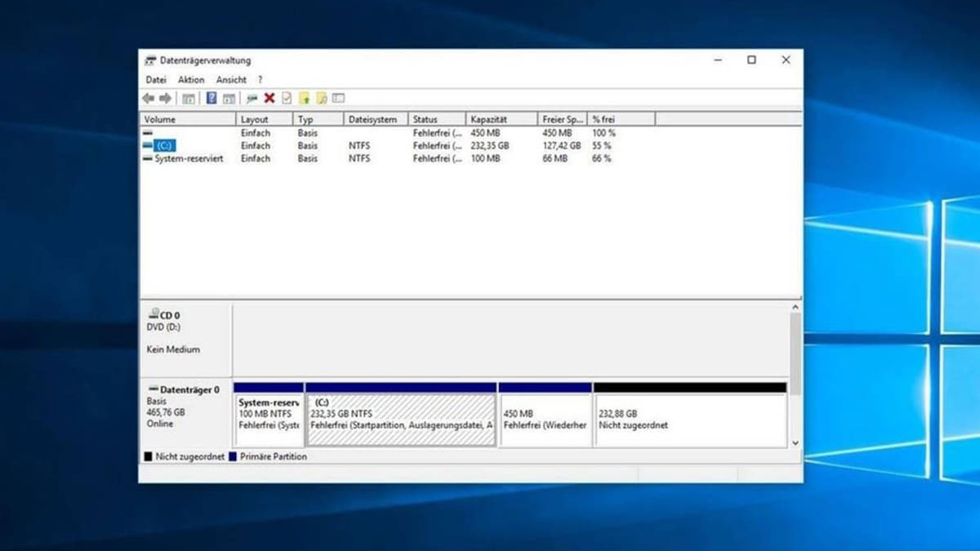Click the Forward arrow toolbar icon

(165, 98)
